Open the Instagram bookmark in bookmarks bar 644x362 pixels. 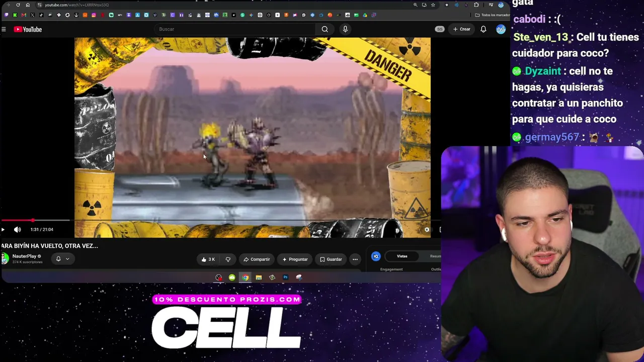tap(94, 15)
